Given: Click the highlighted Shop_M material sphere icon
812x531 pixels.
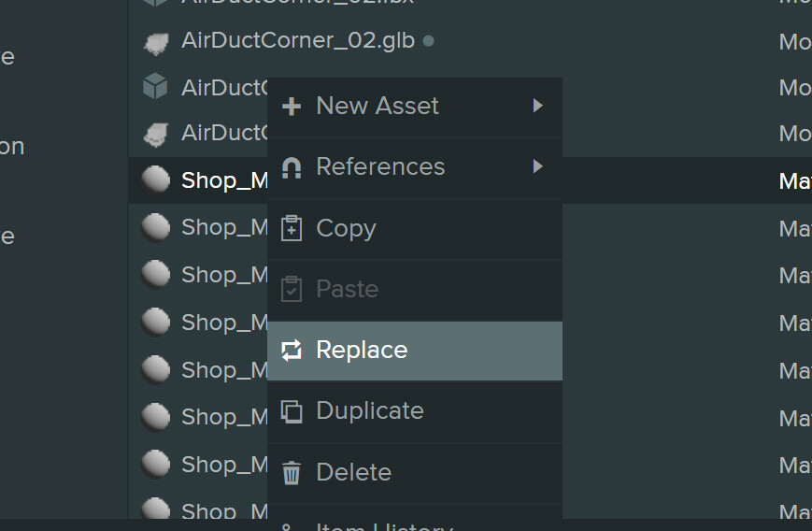Looking at the screenshot, I should click(x=155, y=179).
